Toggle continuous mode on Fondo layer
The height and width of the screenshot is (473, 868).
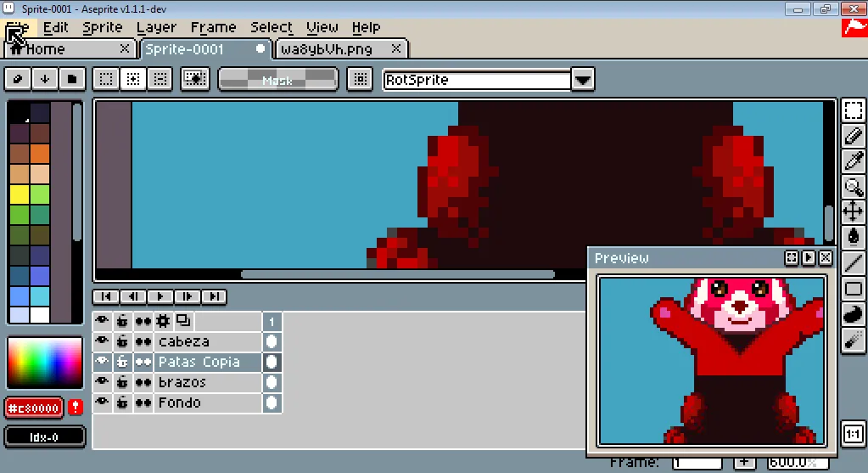click(x=143, y=403)
